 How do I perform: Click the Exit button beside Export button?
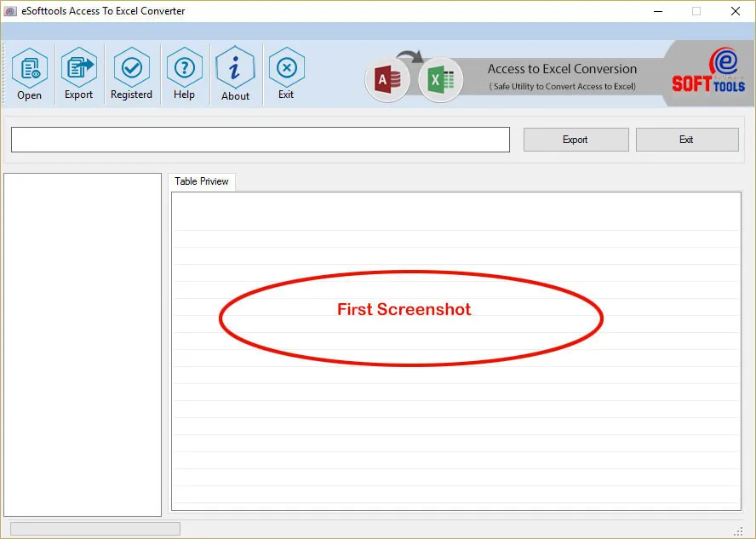686,140
